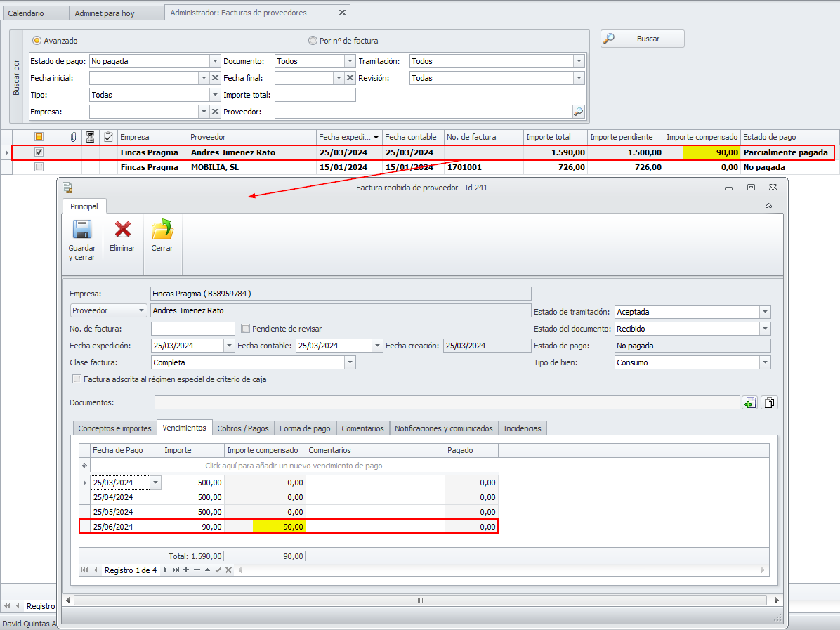Select the Por nº de factura option
Viewport: 840px width, 630px height.
click(313, 41)
